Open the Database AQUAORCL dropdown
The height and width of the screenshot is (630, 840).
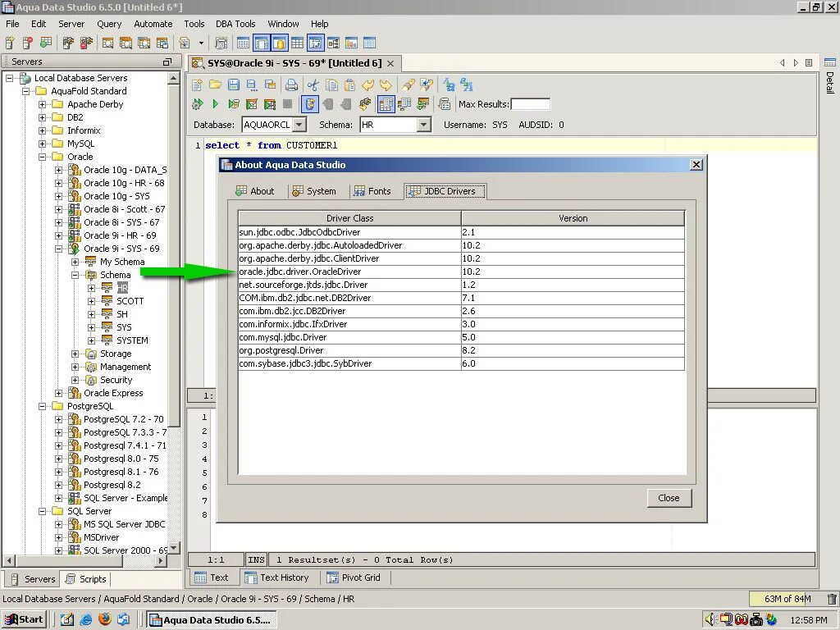(300, 125)
